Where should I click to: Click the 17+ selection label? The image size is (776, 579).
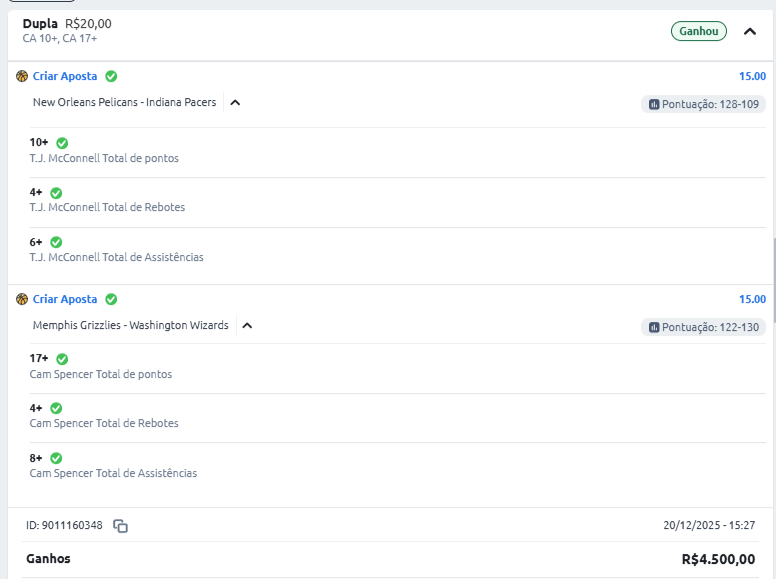point(39,358)
